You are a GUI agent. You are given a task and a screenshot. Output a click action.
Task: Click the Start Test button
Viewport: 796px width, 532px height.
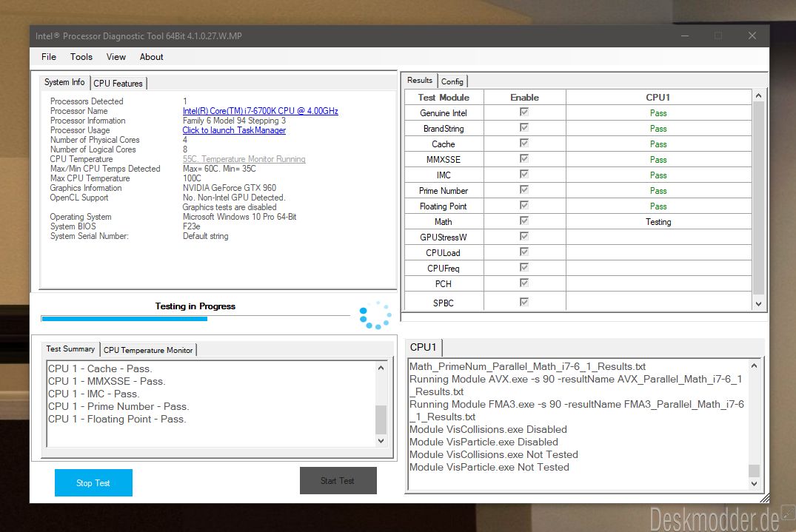click(338, 481)
